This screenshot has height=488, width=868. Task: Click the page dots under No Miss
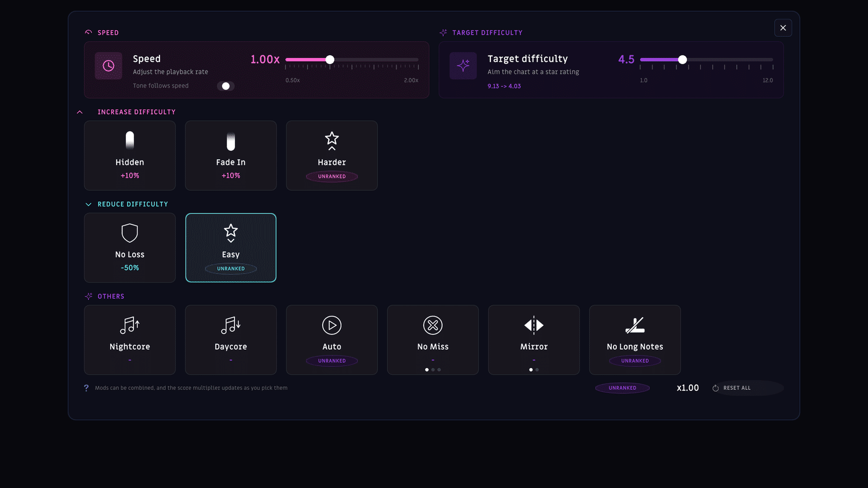433,370
